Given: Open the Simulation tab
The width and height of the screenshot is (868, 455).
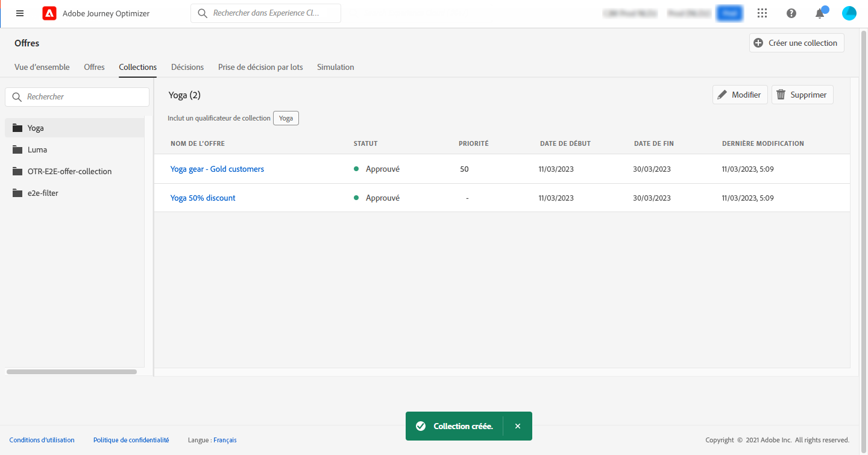Looking at the screenshot, I should point(335,67).
